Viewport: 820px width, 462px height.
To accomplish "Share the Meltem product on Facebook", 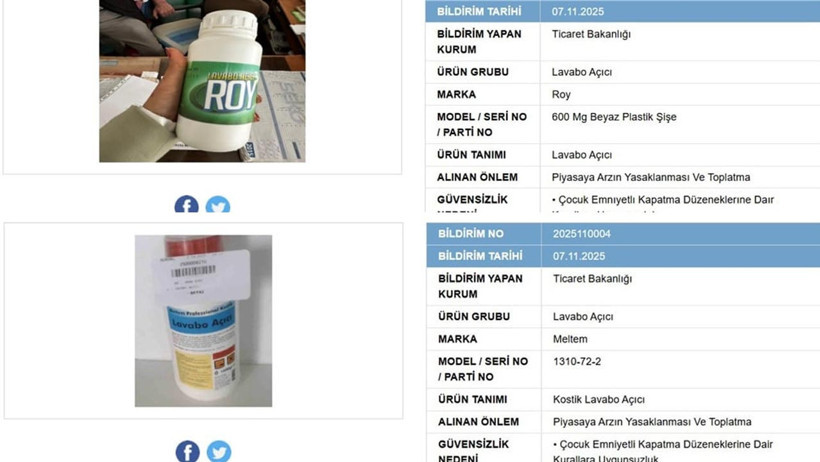I will 187,451.
